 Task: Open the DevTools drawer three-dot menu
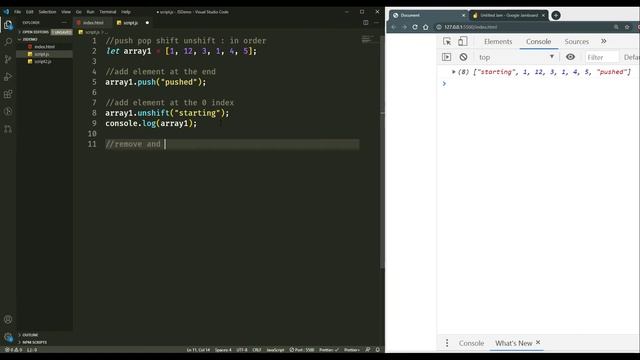[447, 343]
